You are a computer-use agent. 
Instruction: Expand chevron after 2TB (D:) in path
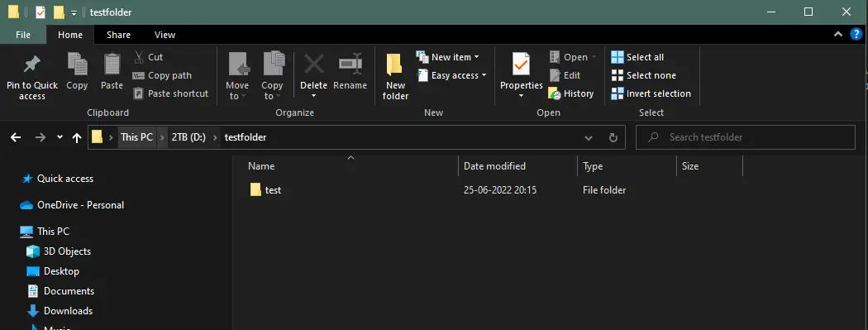(215, 137)
